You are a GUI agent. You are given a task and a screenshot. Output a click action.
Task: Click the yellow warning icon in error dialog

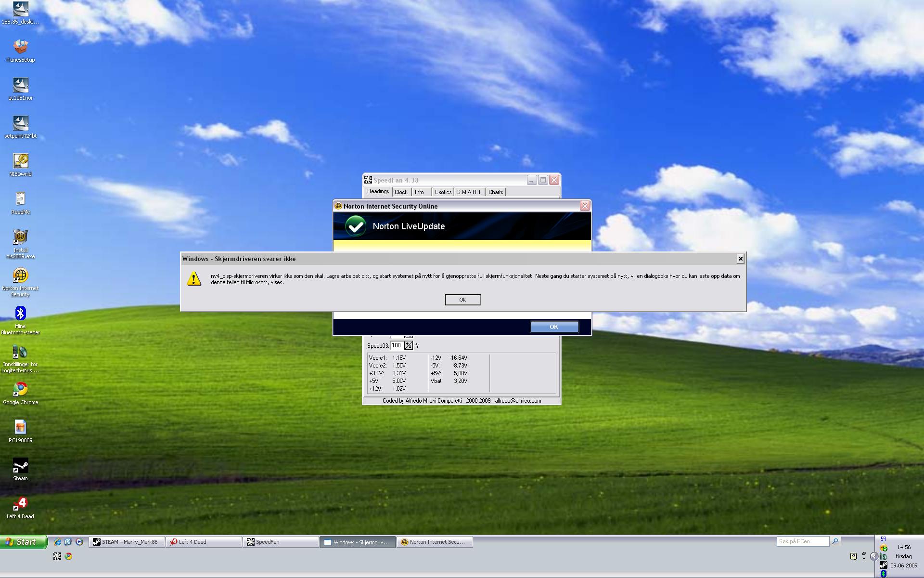coord(194,278)
